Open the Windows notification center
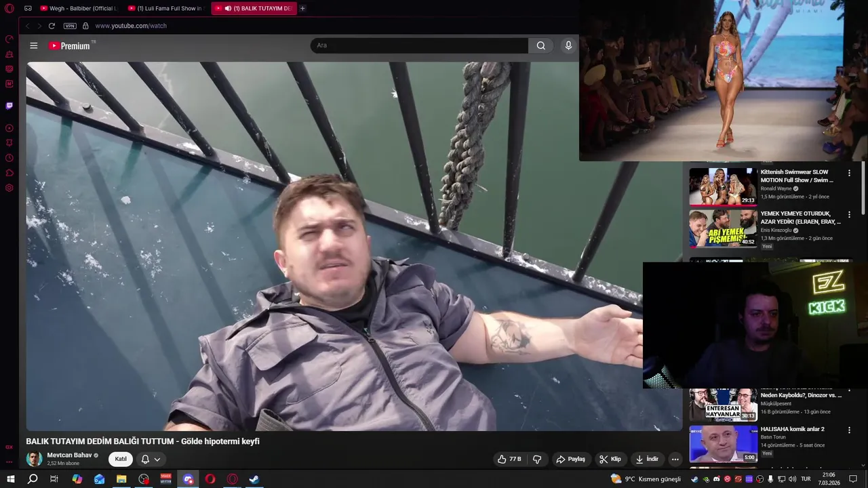The width and height of the screenshot is (868, 488). [x=853, y=479]
